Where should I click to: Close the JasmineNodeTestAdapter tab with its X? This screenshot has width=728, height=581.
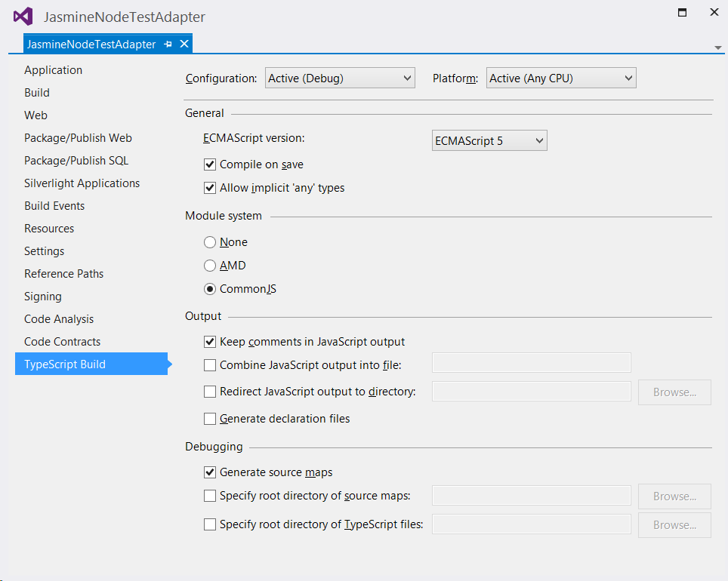(x=184, y=44)
